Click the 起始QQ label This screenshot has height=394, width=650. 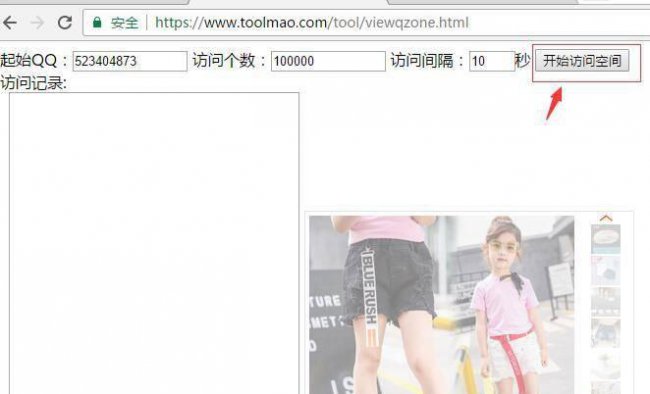[33, 61]
